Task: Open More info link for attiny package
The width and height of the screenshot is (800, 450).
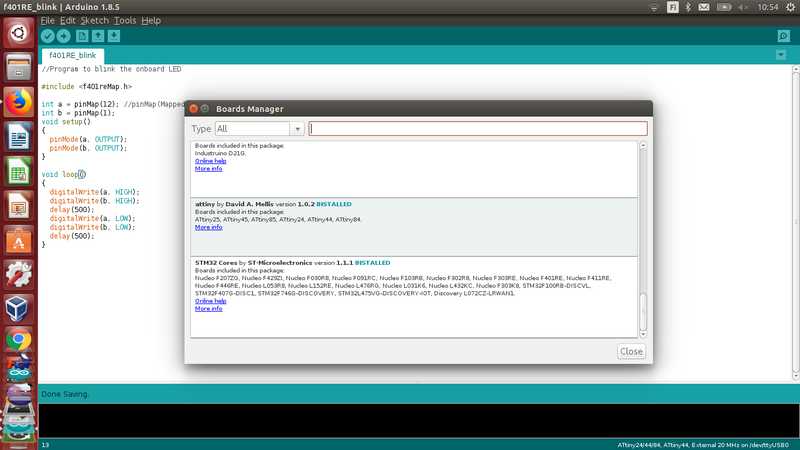Action: coord(208,227)
